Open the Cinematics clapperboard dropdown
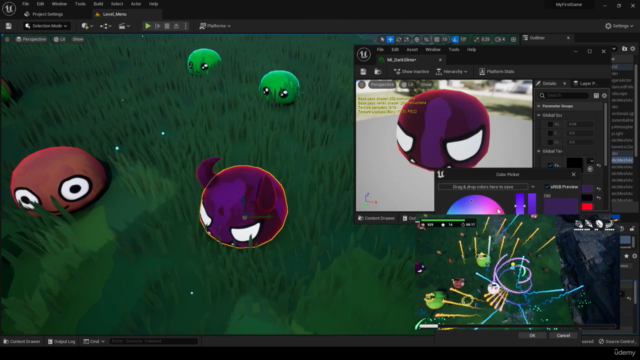This screenshot has height=360, width=640. [124, 26]
